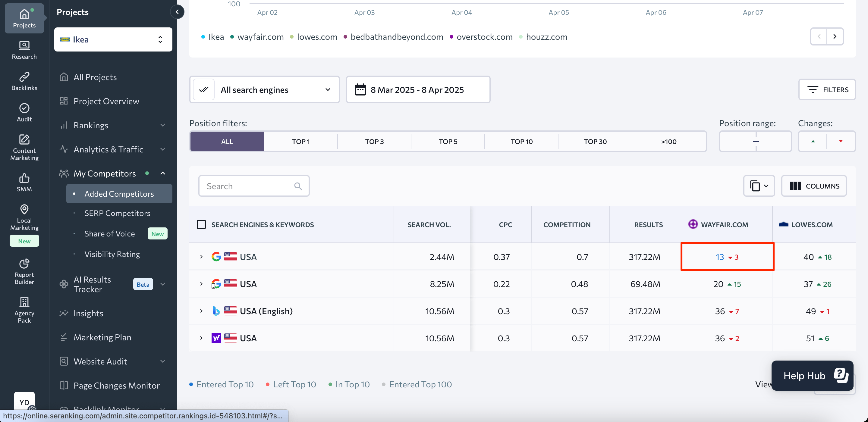The height and width of the screenshot is (422, 868).
Task: Click the Yahoo icon in the last USA row
Action: coord(216,338)
